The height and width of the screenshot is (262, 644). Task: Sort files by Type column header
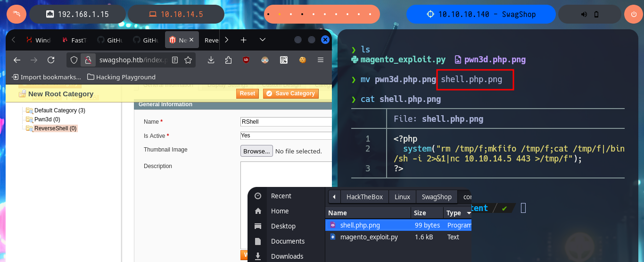click(457, 213)
